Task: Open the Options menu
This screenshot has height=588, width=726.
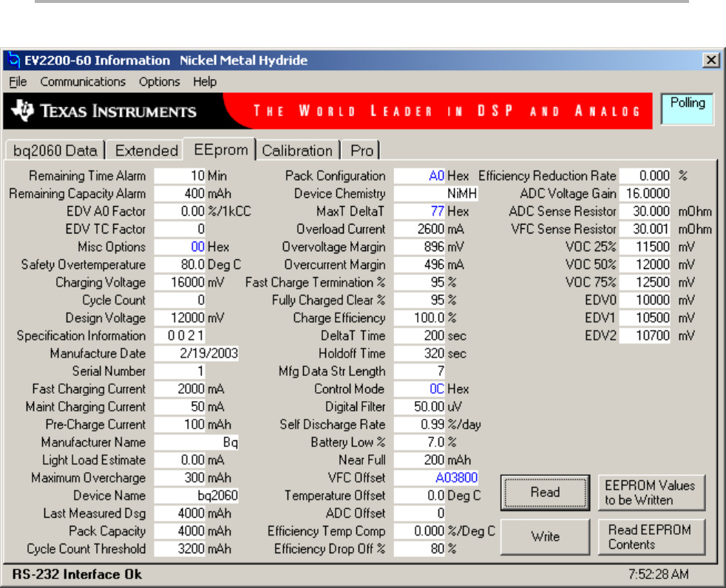Action: [x=159, y=82]
